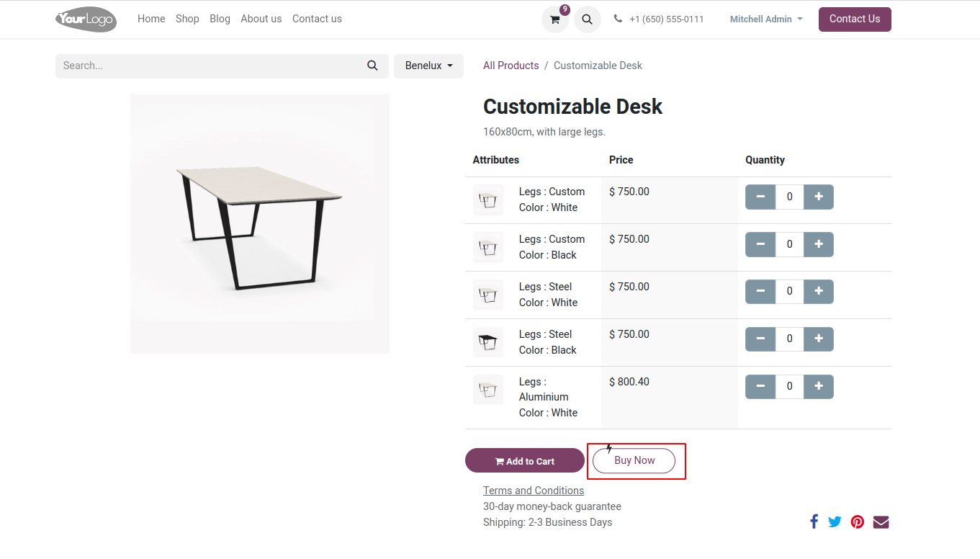Viewport: 980px width, 559px height.
Task: Click the header search magnifier icon
Action: [x=587, y=19]
